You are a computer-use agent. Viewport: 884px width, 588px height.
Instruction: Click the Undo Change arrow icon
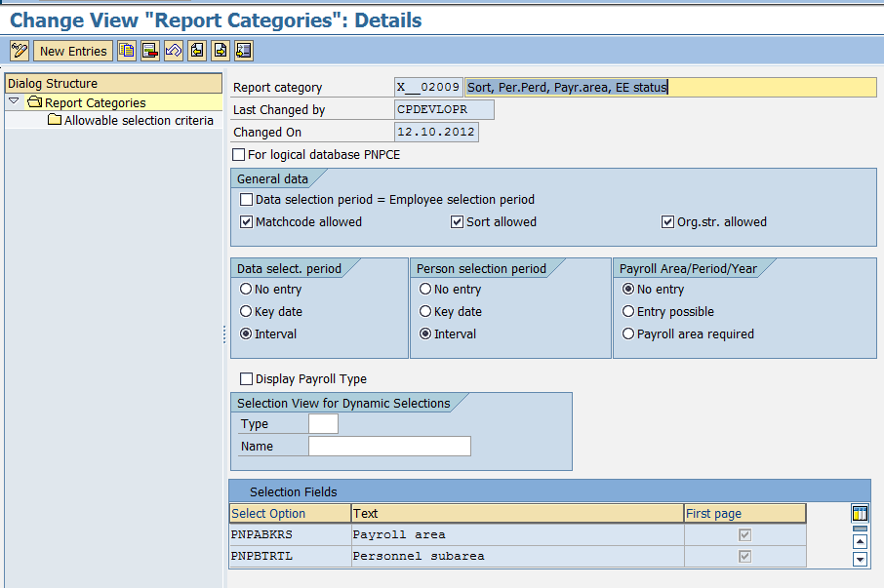174,51
